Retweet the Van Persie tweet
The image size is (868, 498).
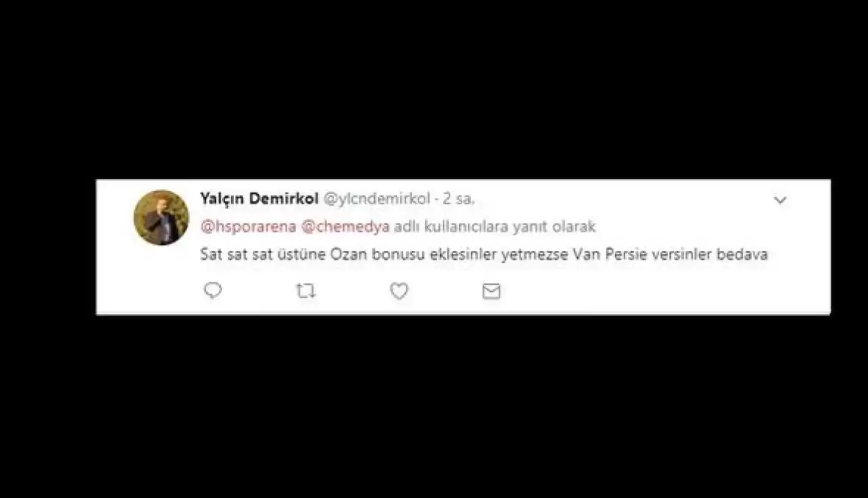pos(306,291)
